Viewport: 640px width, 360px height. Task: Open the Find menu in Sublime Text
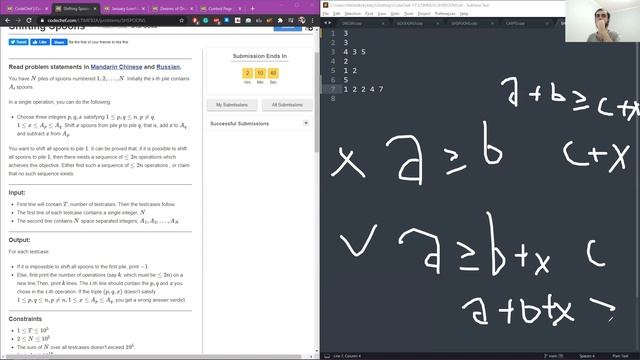pyautogui.click(x=369, y=13)
